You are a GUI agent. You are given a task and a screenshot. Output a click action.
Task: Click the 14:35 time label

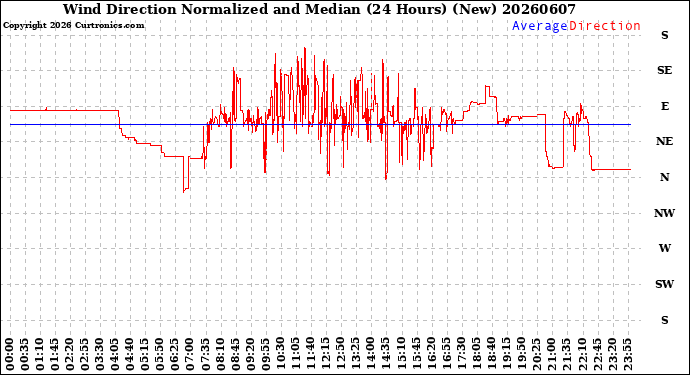point(386,354)
